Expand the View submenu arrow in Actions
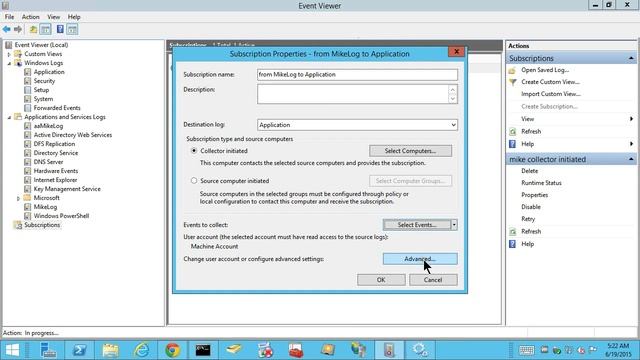 pyautogui.click(x=631, y=119)
